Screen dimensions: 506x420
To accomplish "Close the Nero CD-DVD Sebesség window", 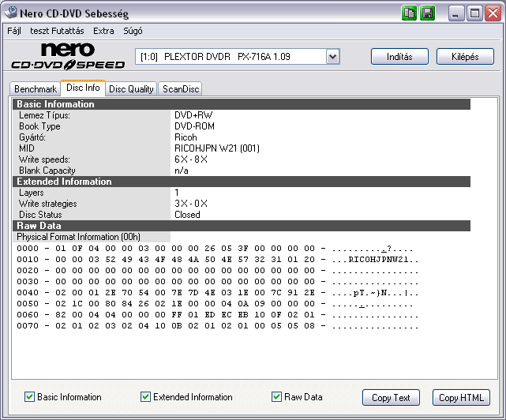I will click(493, 13).
